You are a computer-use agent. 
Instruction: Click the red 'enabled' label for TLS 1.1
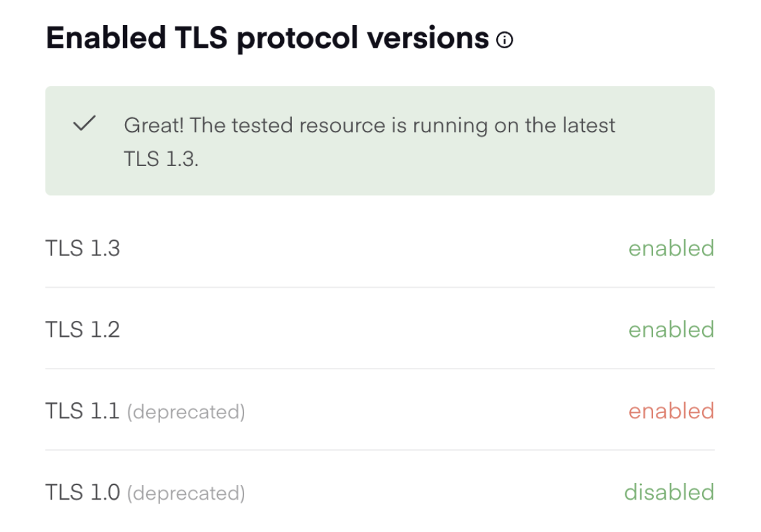point(670,412)
